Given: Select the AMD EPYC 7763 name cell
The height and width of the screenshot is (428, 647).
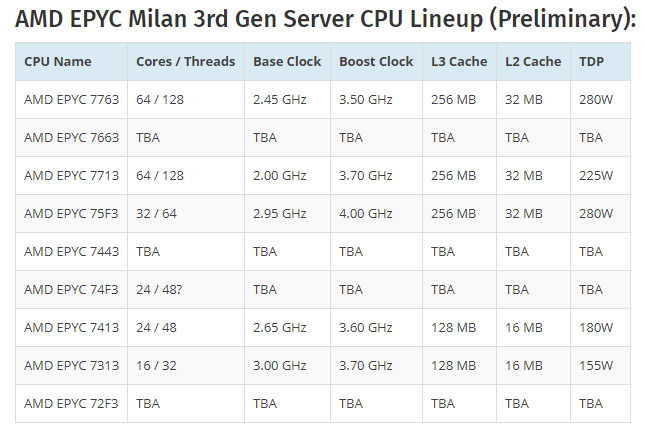Looking at the screenshot, I should (71, 99).
